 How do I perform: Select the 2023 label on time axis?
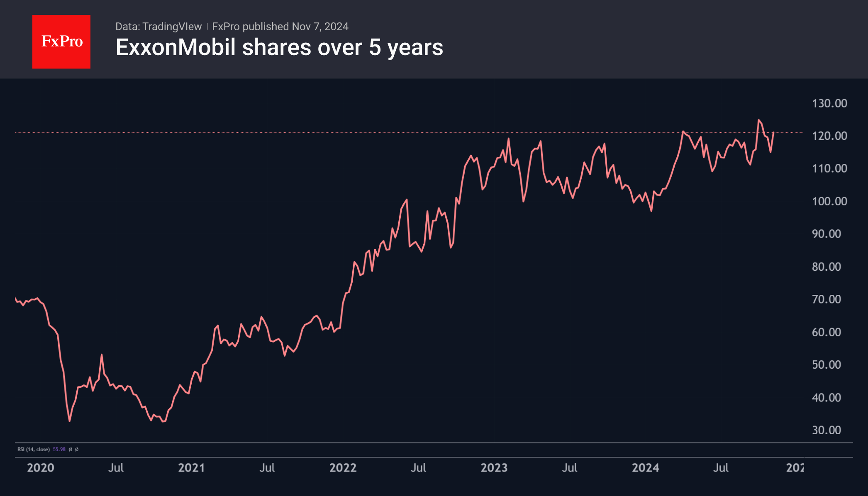click(494, 468)
